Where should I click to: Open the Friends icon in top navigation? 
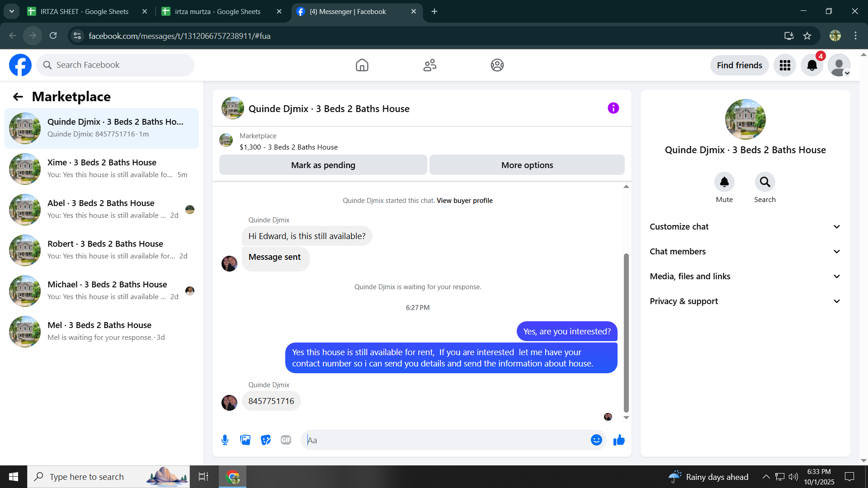[429, 65]
